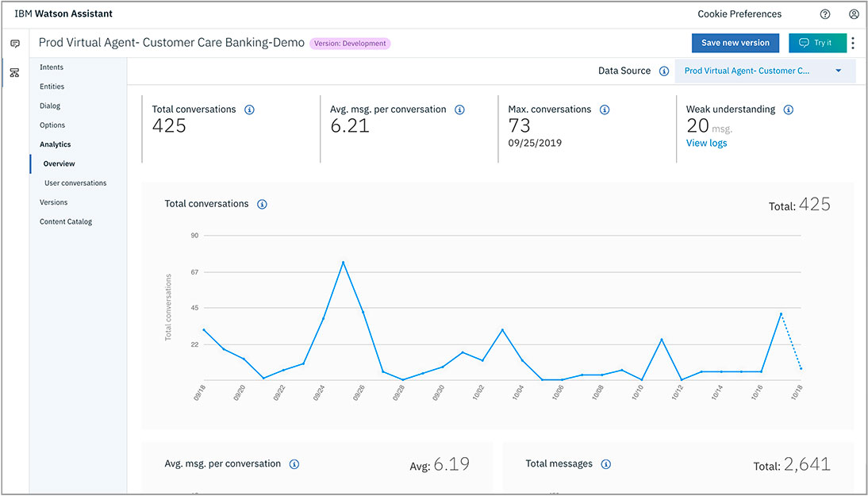Open the Data Source dropdown
Viewport: 868px width, 496px height.
[765, 71]
